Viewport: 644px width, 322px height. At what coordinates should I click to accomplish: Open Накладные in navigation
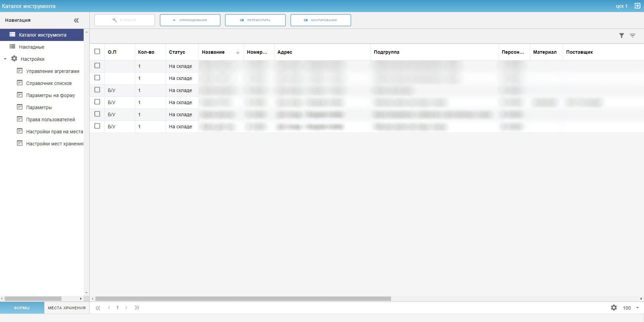pyautogui.click(x=32, y=47)
